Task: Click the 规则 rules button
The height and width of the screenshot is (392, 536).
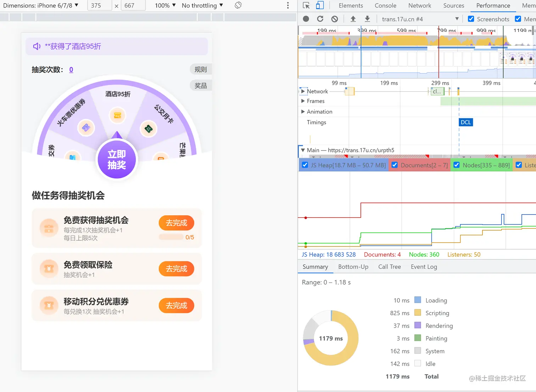Action: tap(201, 69)
